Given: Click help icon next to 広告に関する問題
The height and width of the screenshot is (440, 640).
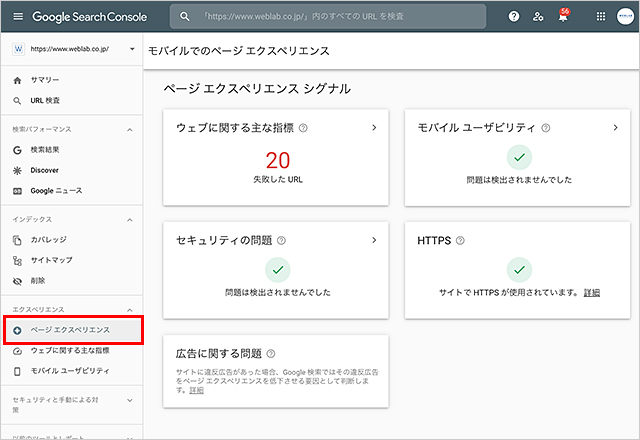Looking at the screenshot, I should (x=271, y=354).
